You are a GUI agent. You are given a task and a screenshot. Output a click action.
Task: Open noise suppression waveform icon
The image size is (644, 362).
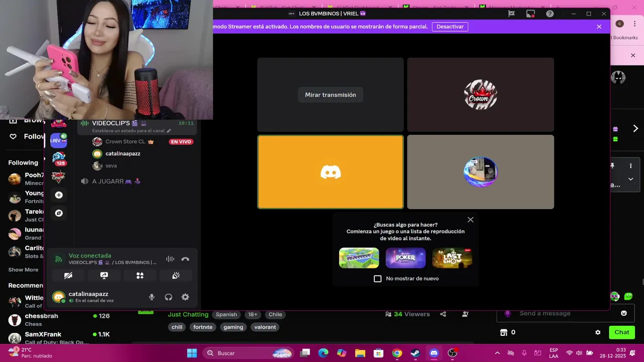click(x=170, y=259)
